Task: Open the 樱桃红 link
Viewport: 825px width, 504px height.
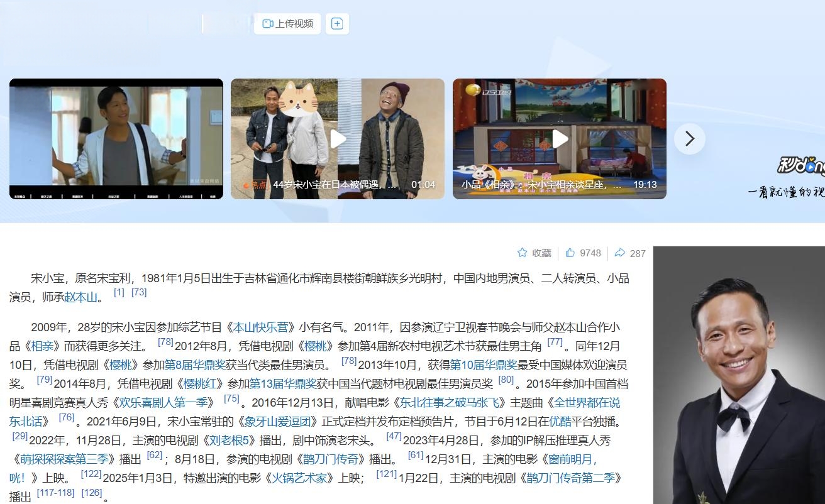Action: (199, 384)
